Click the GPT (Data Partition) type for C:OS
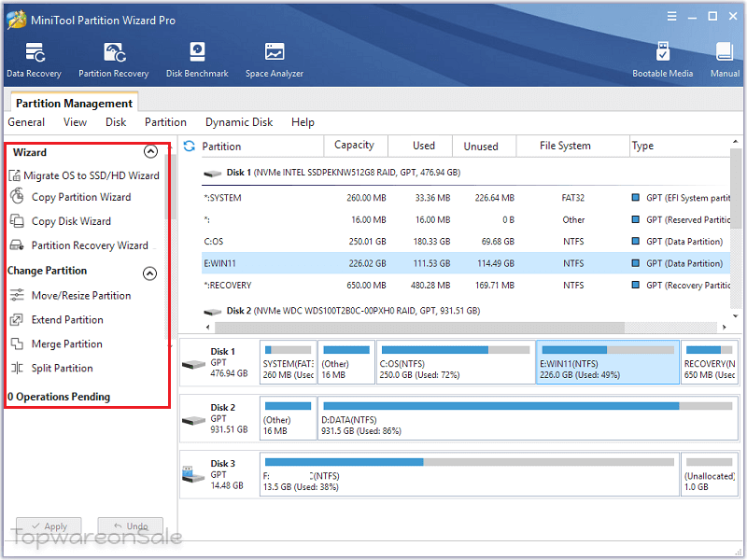Screen dimensions: 747x560 click(x=684, y=242)
